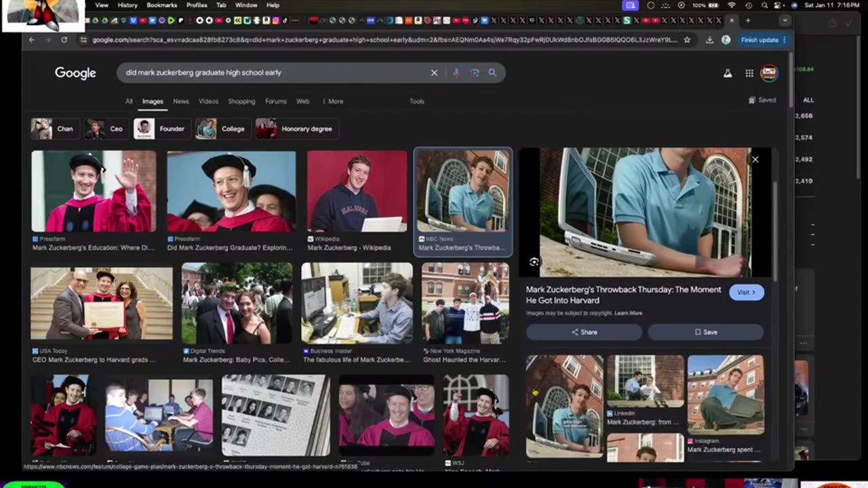This screenshot has width=868, height=488.
Task: Open the yearbook page image result
Action: click(x=276, y=415)
